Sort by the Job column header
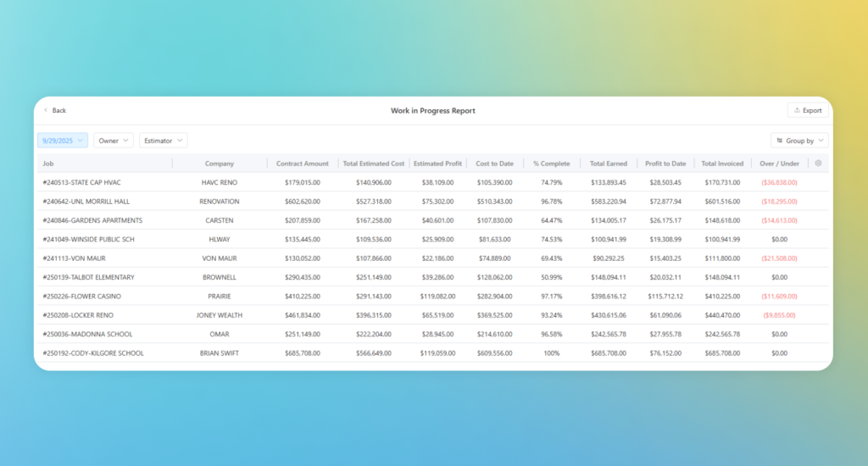The image size is (868, 466). pos(48,164)
